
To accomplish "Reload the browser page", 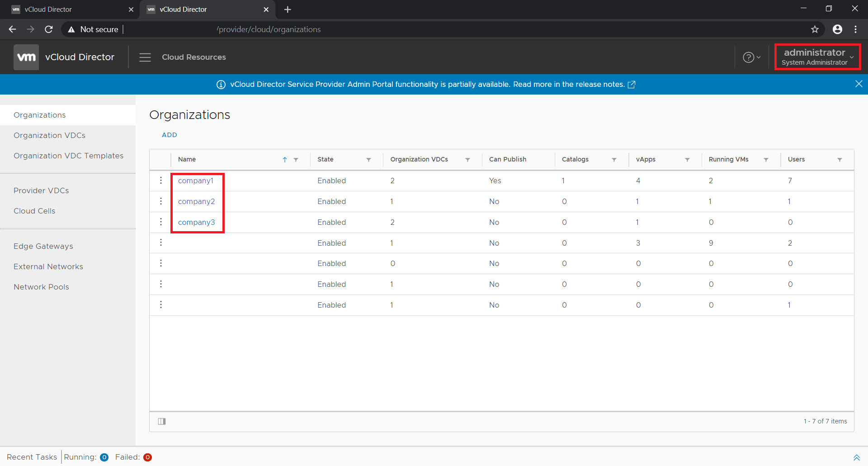I will [49, 29].
